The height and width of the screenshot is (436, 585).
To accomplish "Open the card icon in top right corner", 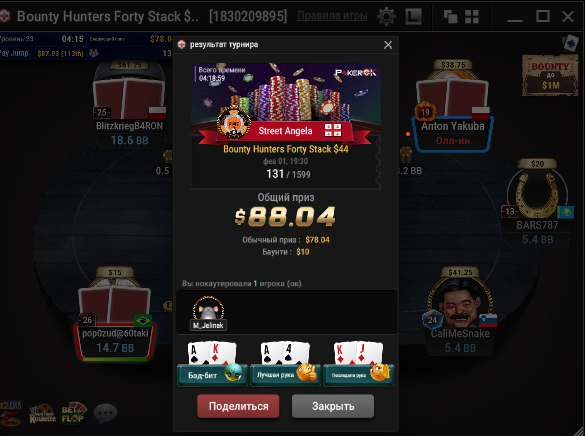I will pos(570,43).
